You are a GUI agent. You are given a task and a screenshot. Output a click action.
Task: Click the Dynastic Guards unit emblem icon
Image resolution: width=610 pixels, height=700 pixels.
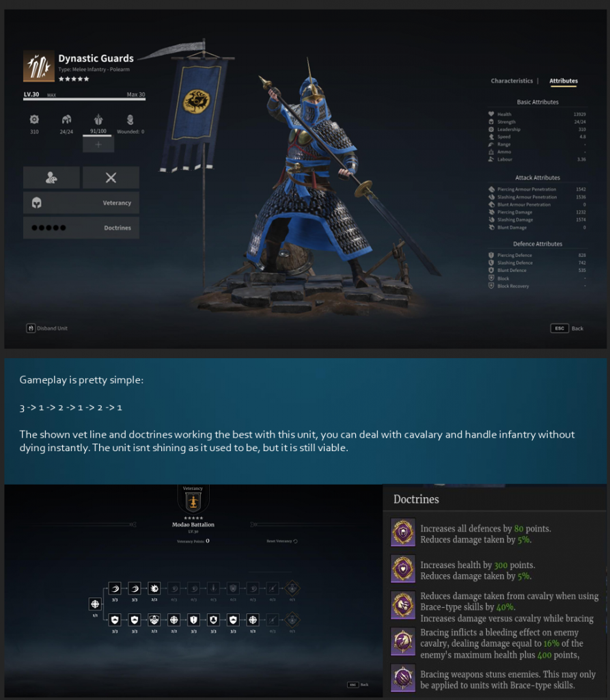(39, 66)
